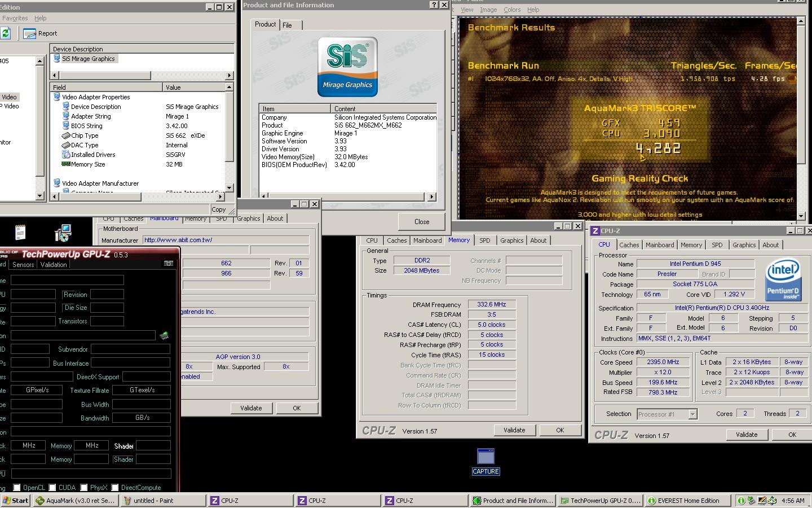Click the Content column header in Product dialog
Screen dimensions: 812x508
click(x=384, y=108)
